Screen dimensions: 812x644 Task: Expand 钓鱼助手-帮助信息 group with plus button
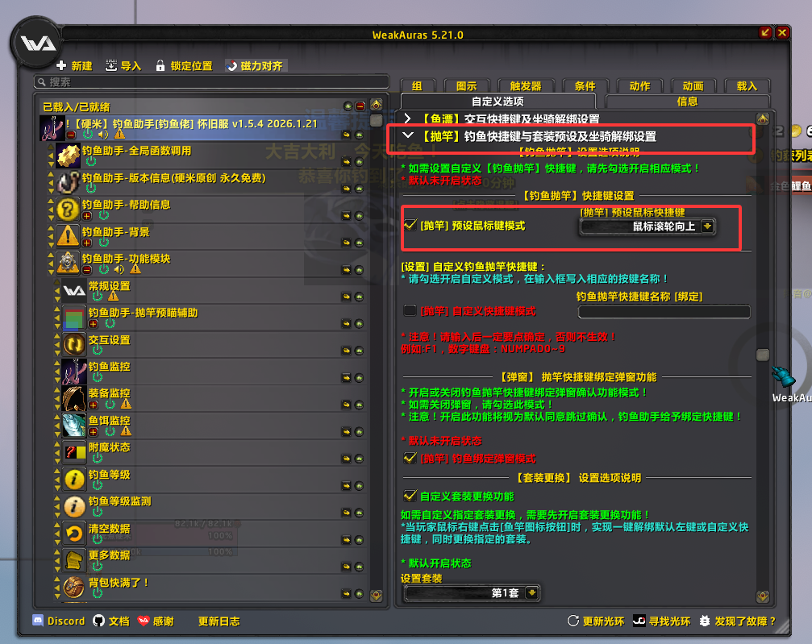(87, 215)
